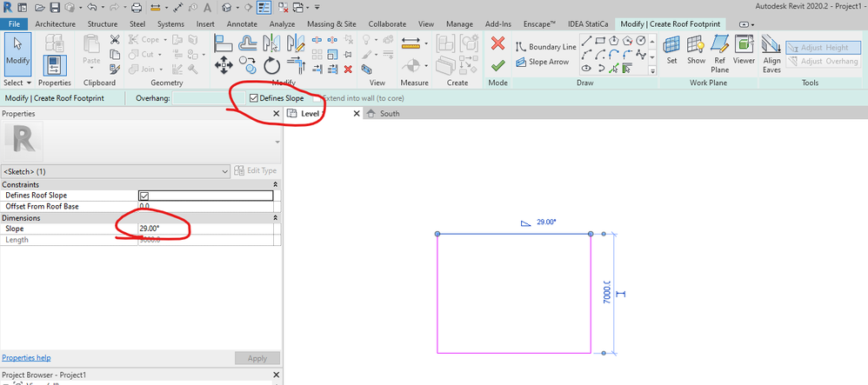Image resolution: width=868 pixels, height=385 pixels.
Task: Switch to the Structure ribbon tab
Action: coord(103,23)
